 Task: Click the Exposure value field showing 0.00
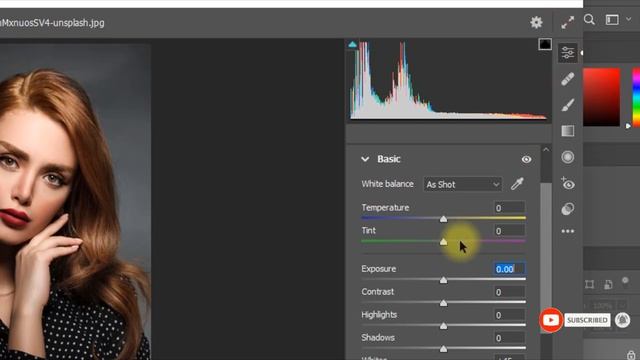pos(509,269)
